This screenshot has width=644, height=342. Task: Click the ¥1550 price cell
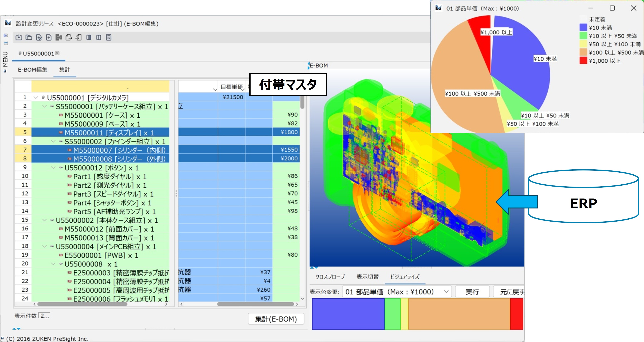286,150
